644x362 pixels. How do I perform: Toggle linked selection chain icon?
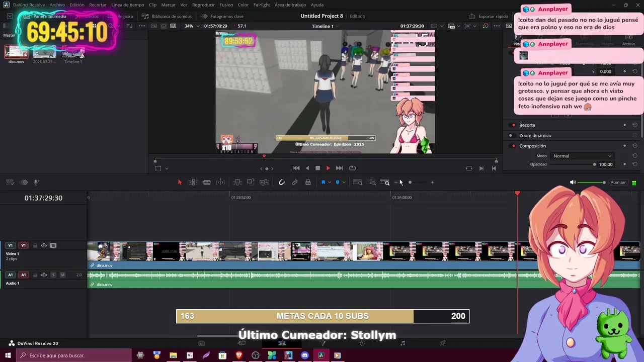click(295, 183)
